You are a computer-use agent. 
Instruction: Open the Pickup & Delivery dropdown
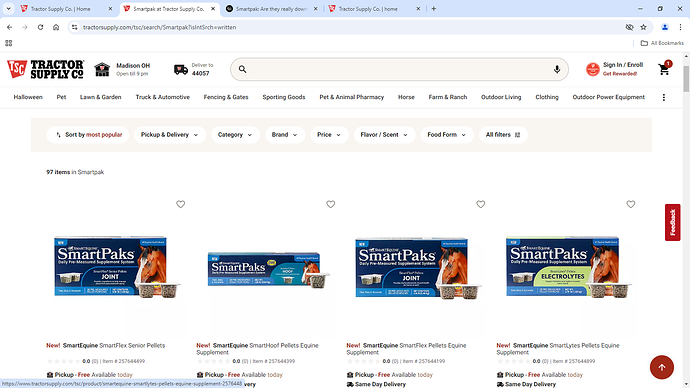click(x=169, y=135)
